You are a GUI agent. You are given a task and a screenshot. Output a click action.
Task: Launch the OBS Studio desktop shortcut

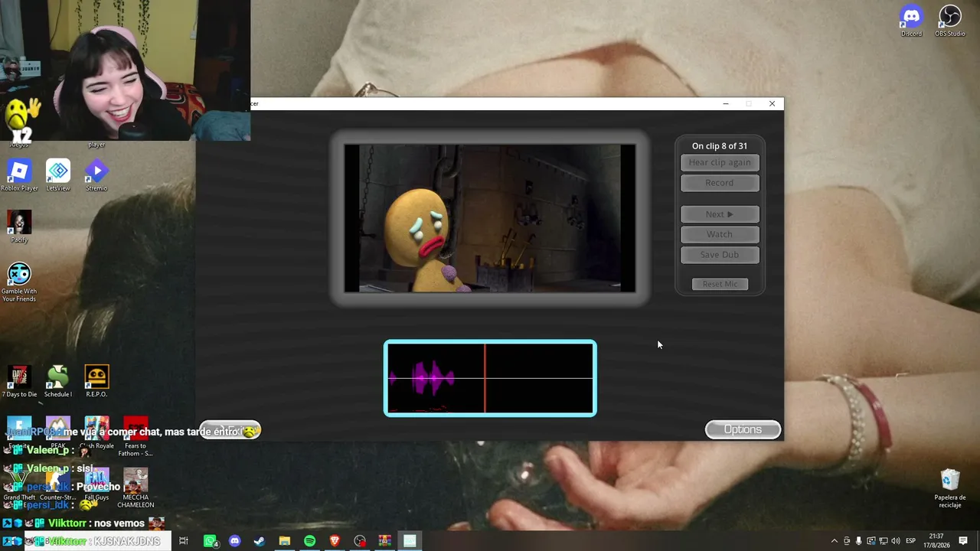950,21
